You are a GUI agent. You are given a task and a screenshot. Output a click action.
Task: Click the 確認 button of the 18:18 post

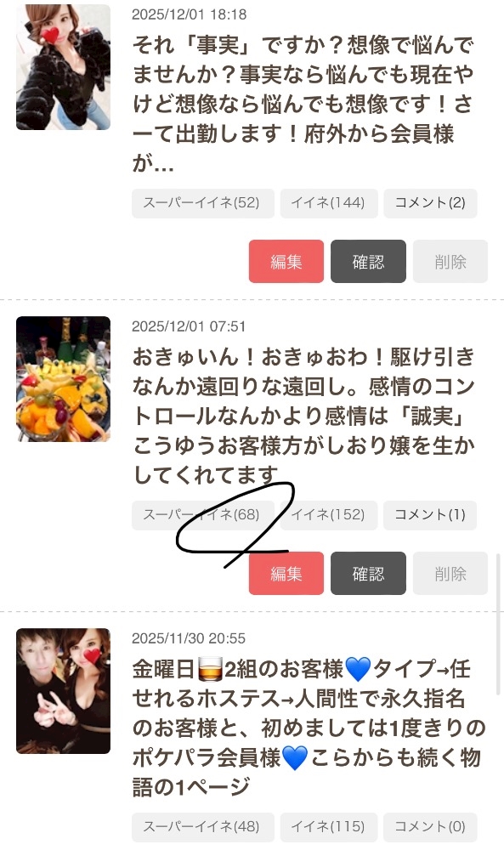click(369, 261)
